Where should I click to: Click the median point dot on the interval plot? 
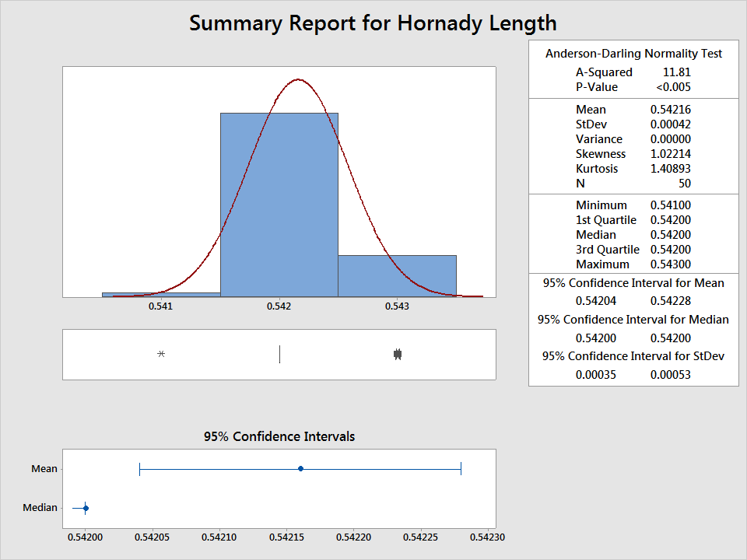coord(86,508)
